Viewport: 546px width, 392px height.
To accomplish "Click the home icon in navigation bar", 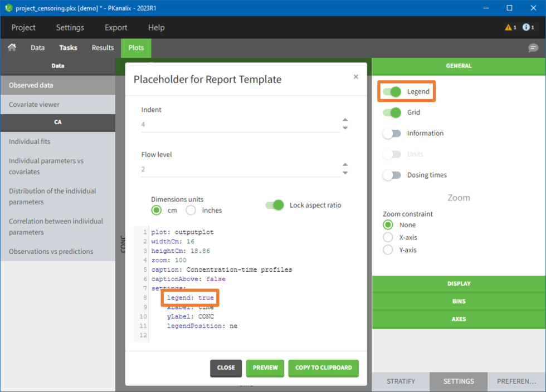I will tap(12, 48).
